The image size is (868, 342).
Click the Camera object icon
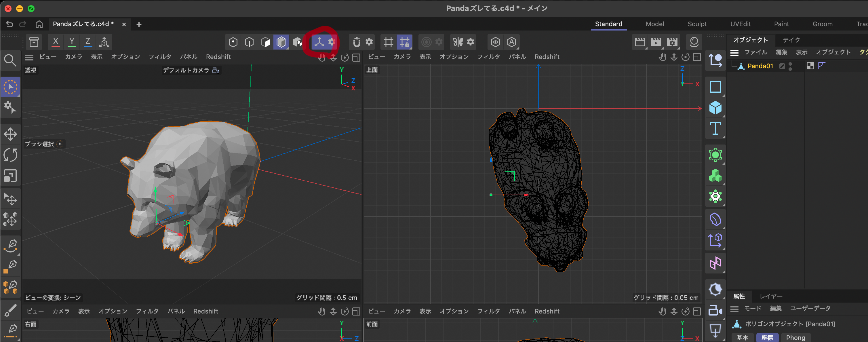coord(715,310)
